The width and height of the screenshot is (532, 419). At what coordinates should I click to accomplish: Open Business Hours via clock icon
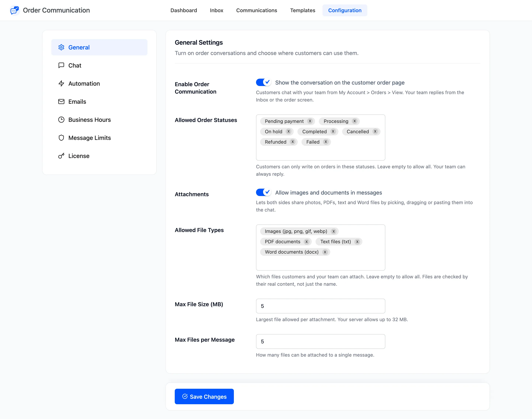tap(61, 120)
